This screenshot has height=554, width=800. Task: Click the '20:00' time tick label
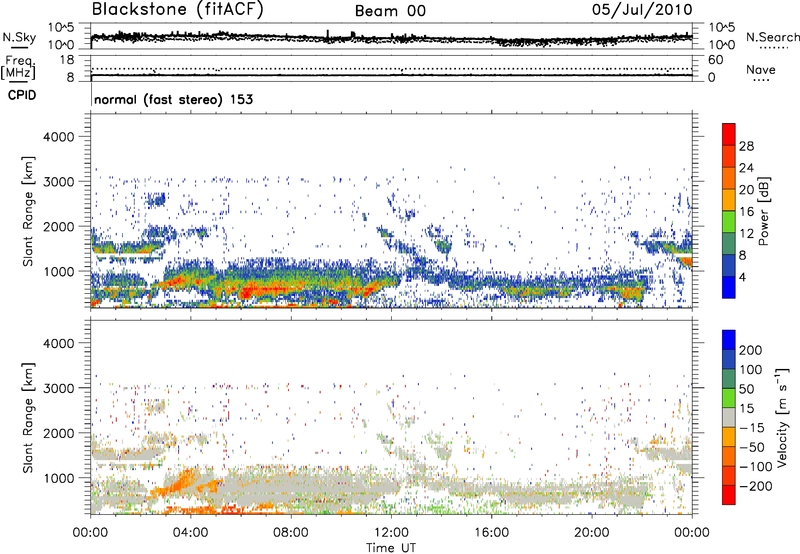(x=591, y=533)
